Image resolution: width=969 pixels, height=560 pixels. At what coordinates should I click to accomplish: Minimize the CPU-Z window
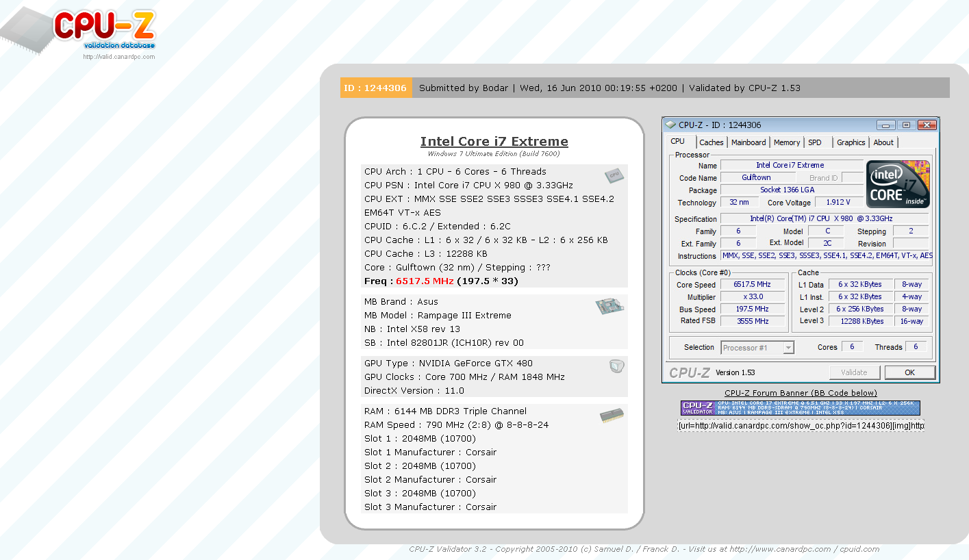pos(887,125)
